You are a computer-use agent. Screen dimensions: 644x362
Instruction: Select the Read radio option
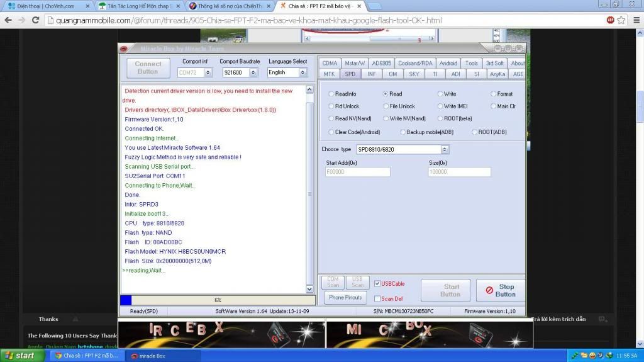point(386,94)
